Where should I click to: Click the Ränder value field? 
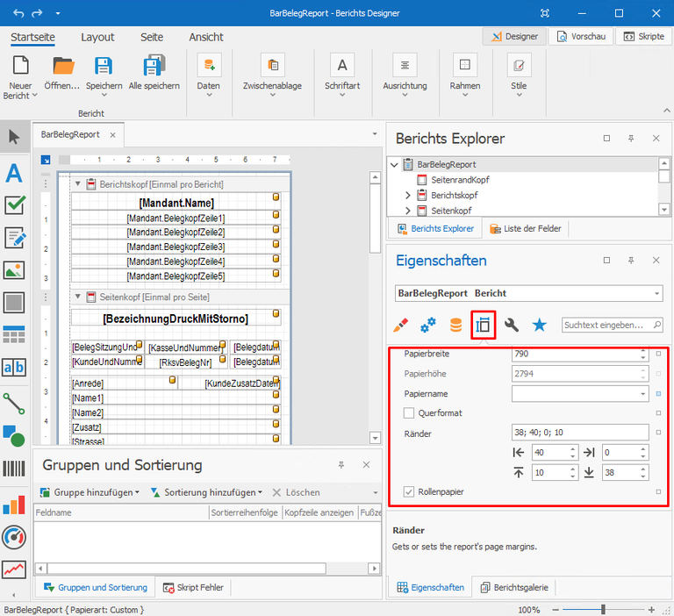(x=580, y=433)
